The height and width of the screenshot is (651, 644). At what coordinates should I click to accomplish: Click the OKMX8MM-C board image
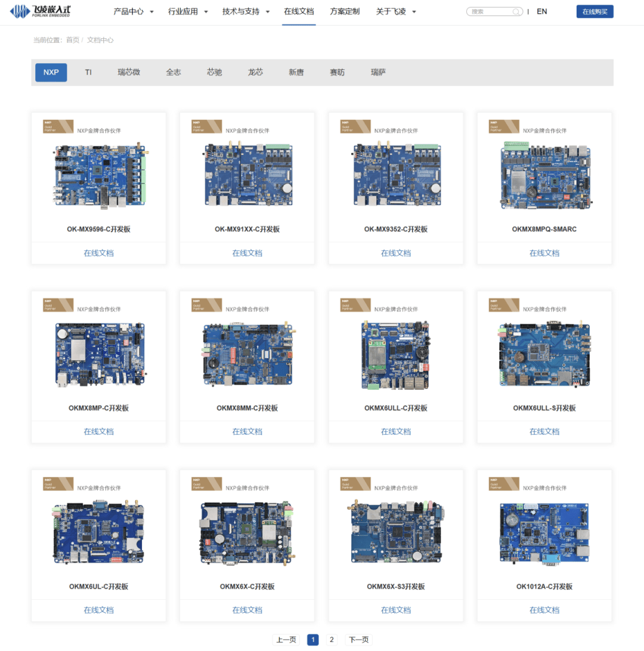click(248, 354)
